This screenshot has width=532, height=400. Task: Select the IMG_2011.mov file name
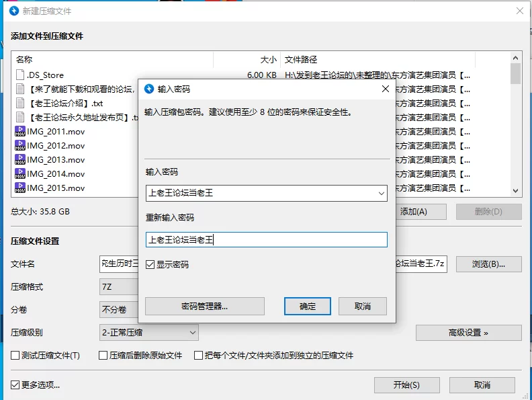tap(56, 132)
